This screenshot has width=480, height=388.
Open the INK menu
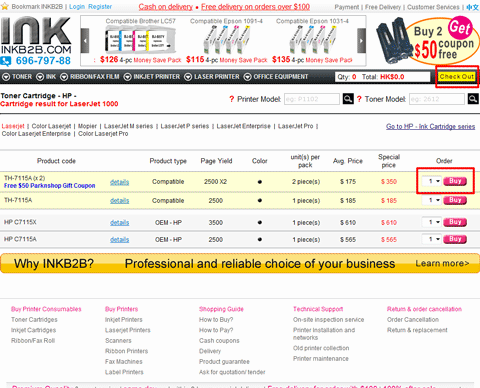click(x=46, y=77)
